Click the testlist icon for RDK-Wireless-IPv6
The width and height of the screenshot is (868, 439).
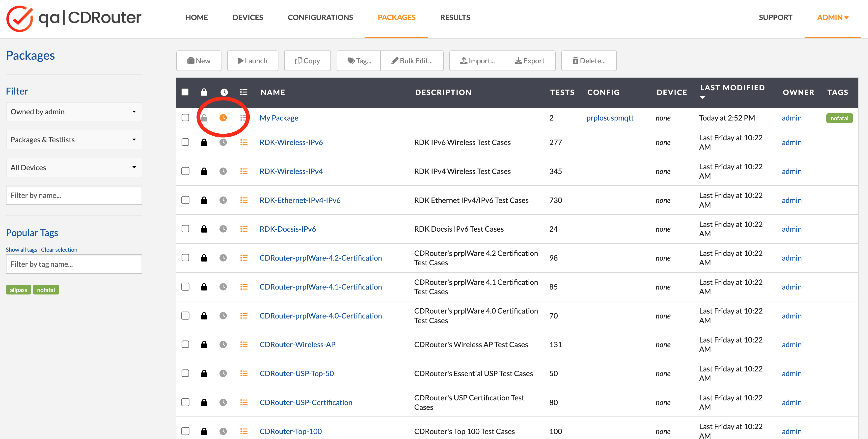pos(244,142)
